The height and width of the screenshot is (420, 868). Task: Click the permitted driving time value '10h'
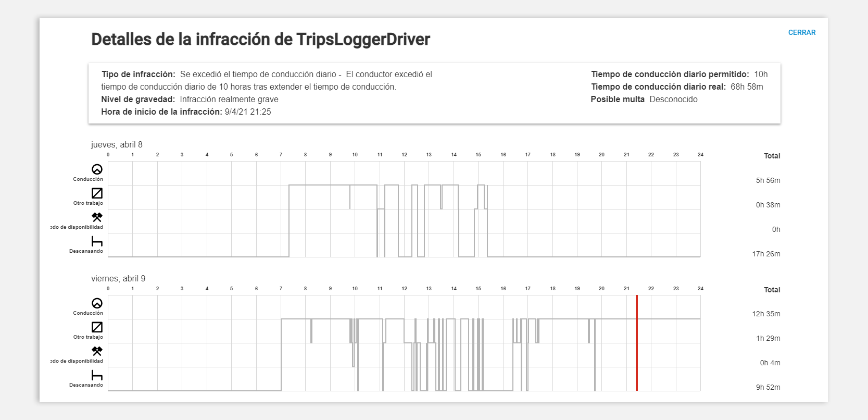pos(761,75)
